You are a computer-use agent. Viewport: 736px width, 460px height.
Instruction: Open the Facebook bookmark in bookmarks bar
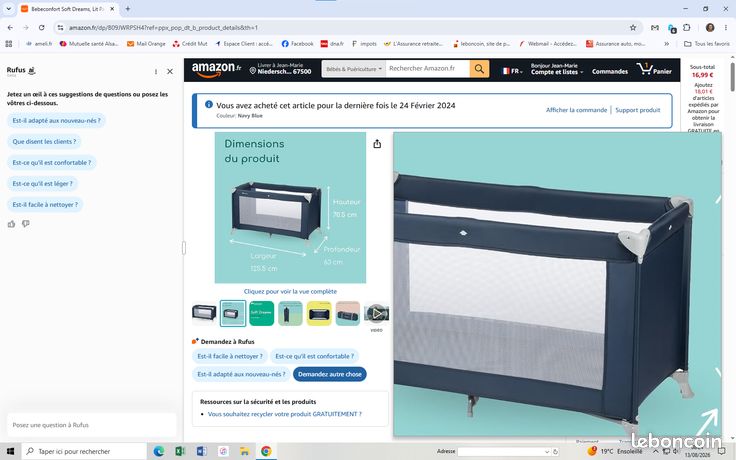pos(297,44)
